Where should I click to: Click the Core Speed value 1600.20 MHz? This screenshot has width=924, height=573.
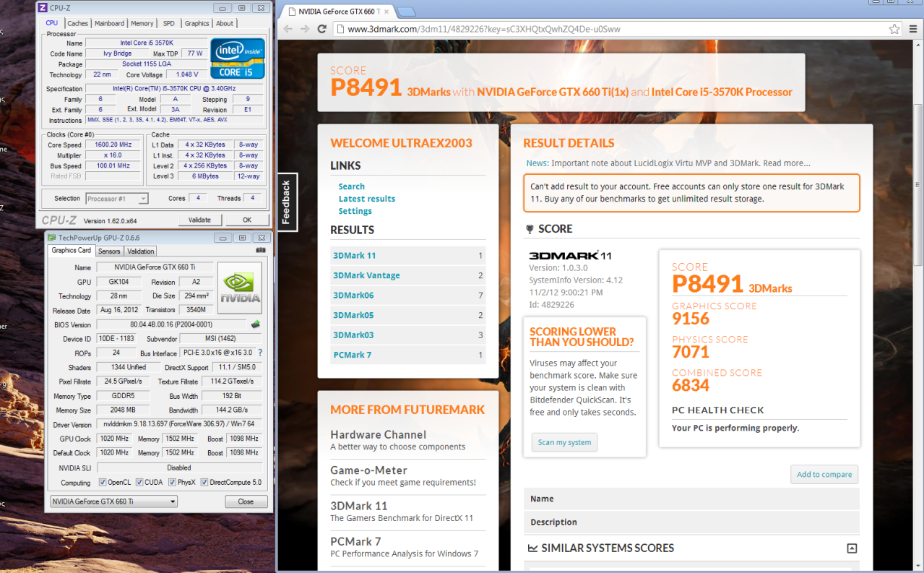112,145
